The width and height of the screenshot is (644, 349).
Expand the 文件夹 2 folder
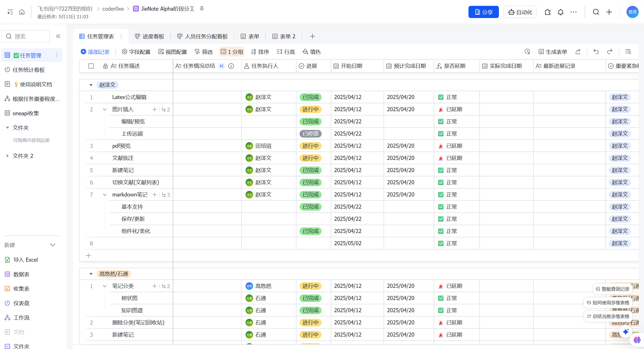7,156
